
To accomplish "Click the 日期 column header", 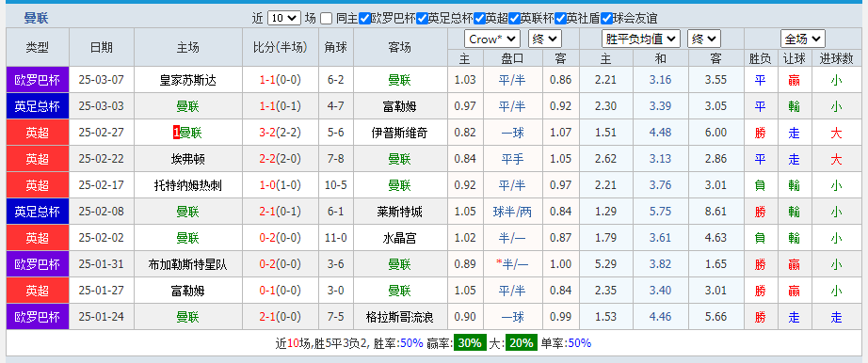I will point(102,48).
